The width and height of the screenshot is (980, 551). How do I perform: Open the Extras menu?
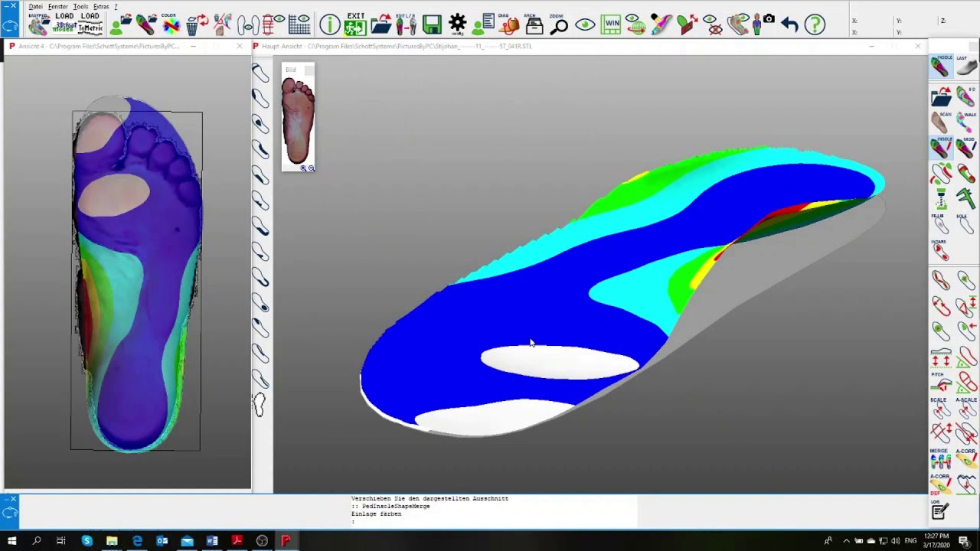pos(100,6)
